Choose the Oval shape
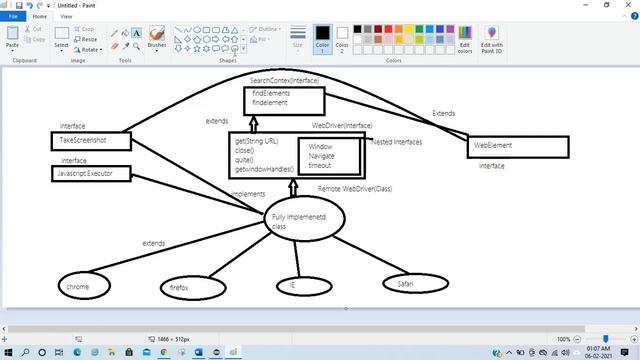This screenshot has height=360, width=640. pos(197,30)
